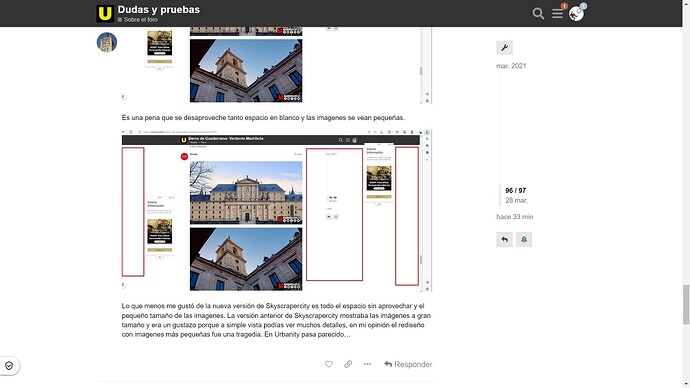This screenshot has width=690, height=388.
Task: Open the Dudas y pruebas topic title
Action: (158, 10)
